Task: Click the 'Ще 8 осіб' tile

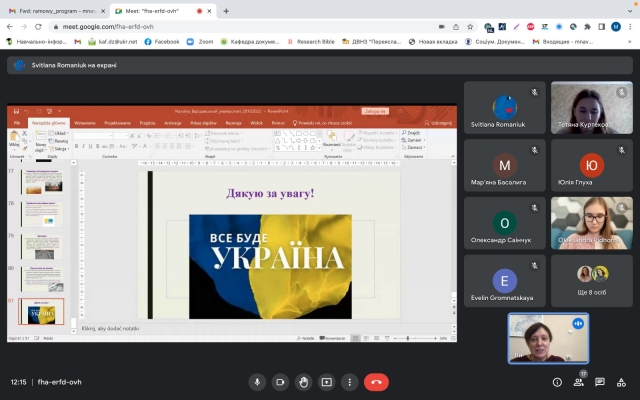Action: 591,280
